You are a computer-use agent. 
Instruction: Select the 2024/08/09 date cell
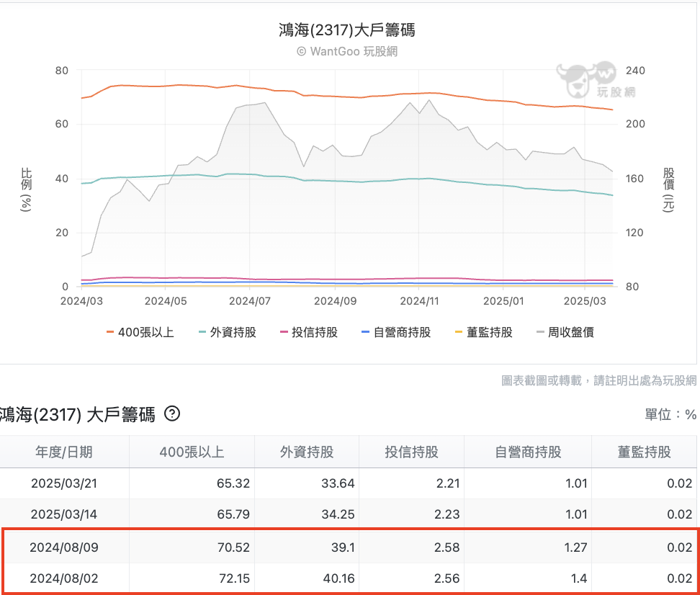click(x=64, y=547)
